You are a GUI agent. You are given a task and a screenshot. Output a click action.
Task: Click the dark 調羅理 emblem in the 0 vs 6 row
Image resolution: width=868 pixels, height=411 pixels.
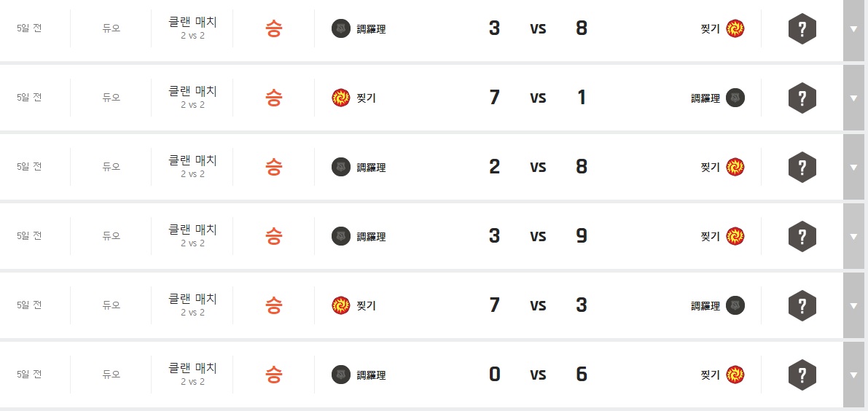[x=340, y=375]
